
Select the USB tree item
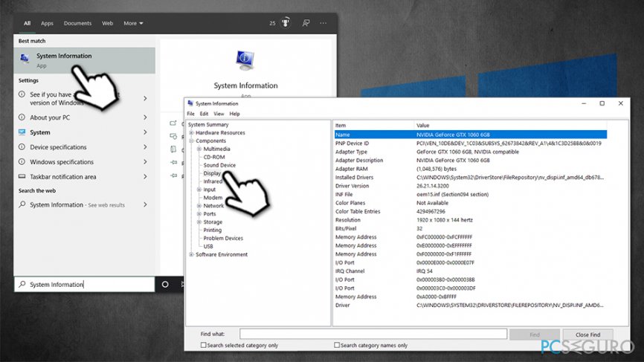(208, 246)
